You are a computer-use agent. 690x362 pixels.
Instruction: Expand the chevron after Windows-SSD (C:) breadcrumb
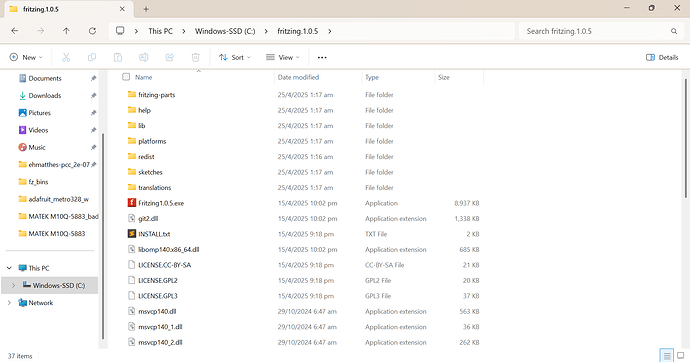266,31
